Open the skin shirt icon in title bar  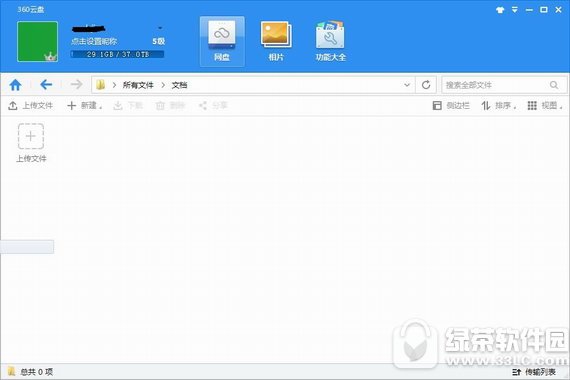[500, 10]
